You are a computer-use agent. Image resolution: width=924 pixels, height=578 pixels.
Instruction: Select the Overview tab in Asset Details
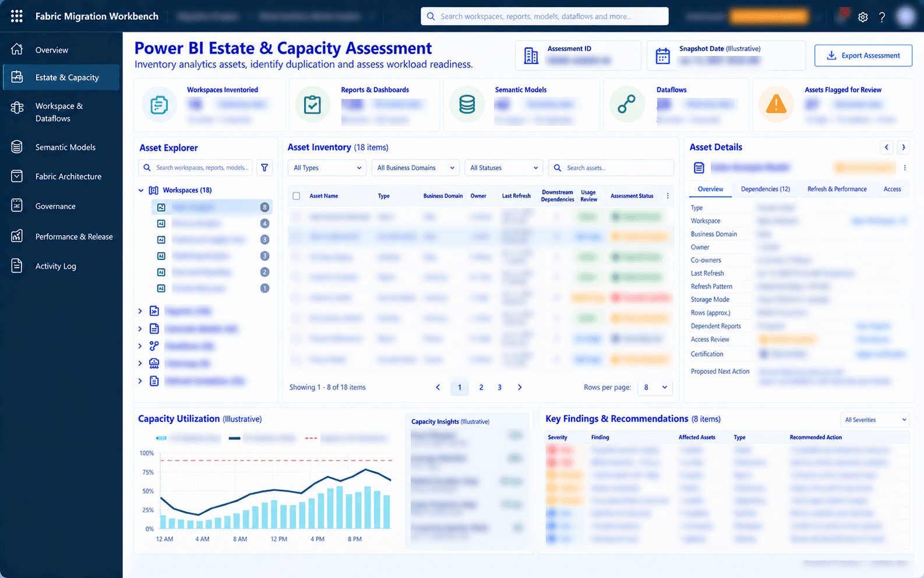point(711,189)
